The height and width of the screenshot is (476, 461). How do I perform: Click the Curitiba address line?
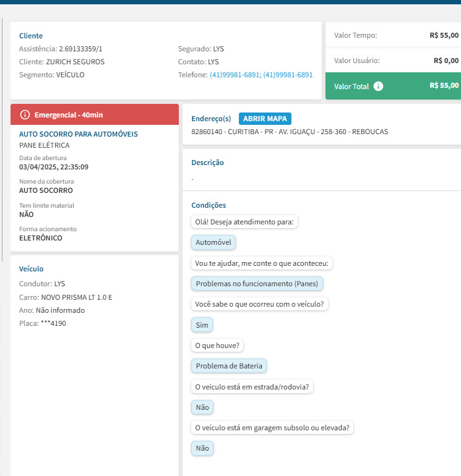coord(290,132)
